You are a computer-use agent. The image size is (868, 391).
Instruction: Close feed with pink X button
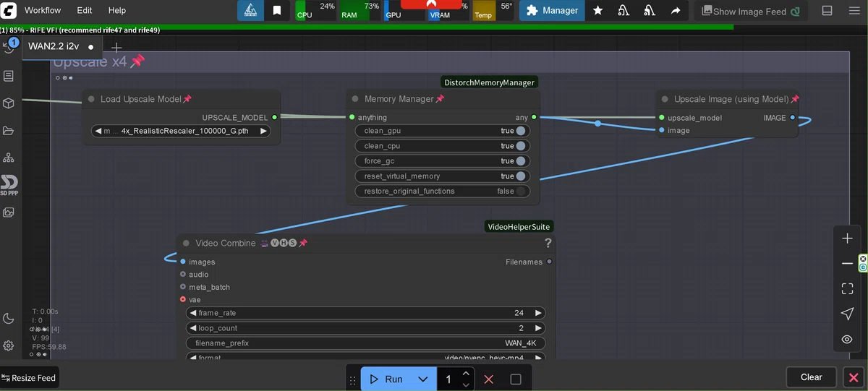(x=854, y=377)
